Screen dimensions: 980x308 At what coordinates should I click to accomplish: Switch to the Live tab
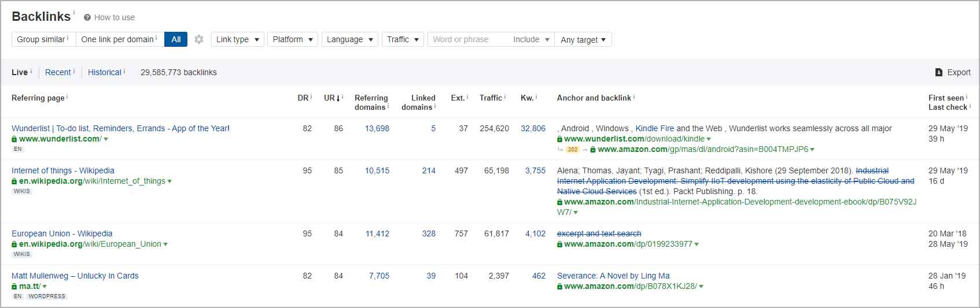[20, 72]
